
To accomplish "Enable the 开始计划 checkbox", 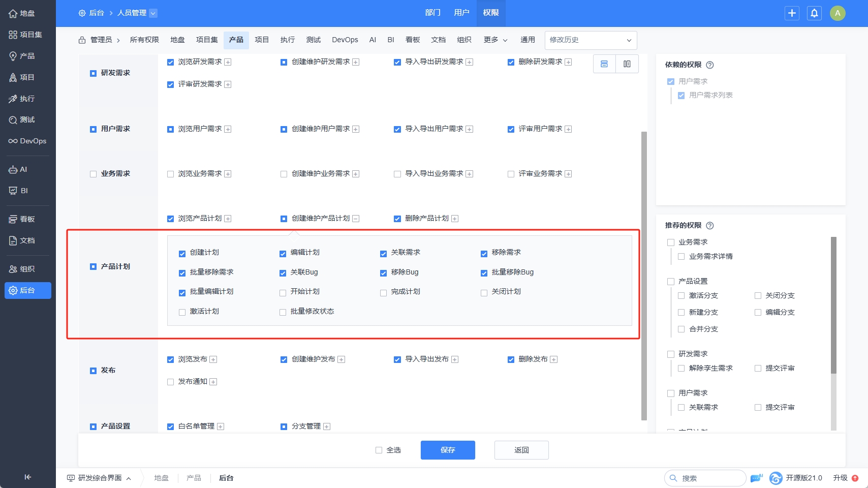I will 283,293.
